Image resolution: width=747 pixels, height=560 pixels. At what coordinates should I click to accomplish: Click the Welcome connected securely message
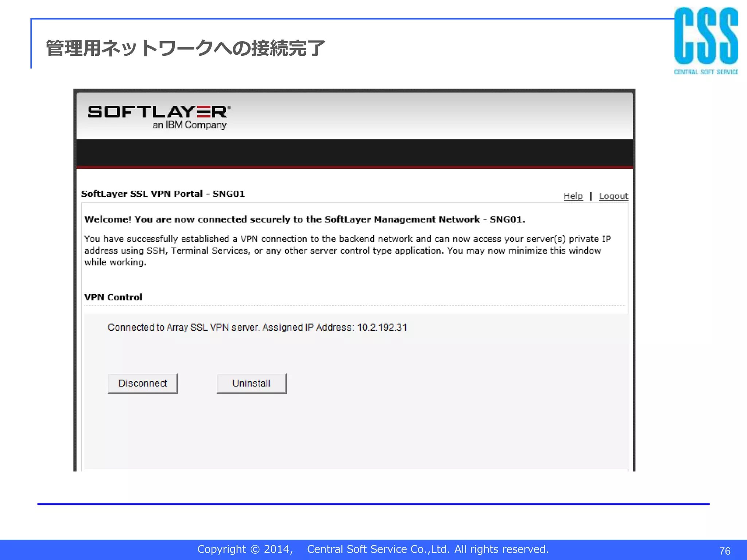pos(305,219)
